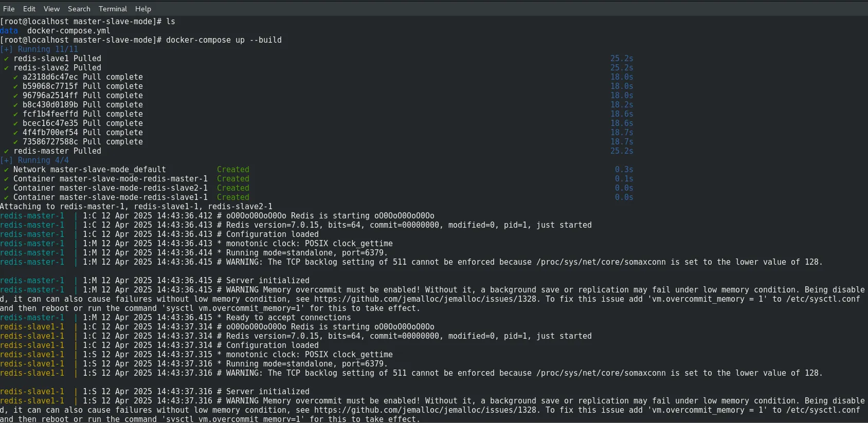Click the 'a2318d6c47ec Pull complete' line
The width and height of the screenshot is (868, 423).
click(78, 77)
